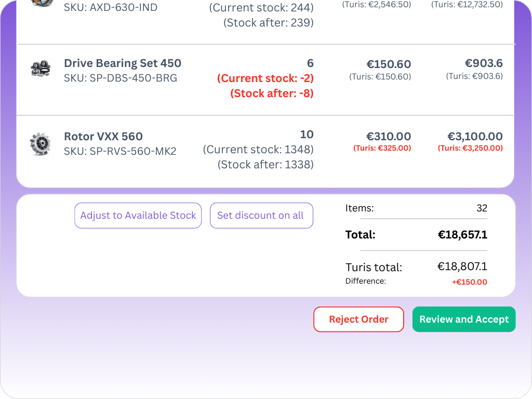Click the Turis total €18,807.1 amount
532x399 pixels.
pyautogui.click(x=462, y=267)
